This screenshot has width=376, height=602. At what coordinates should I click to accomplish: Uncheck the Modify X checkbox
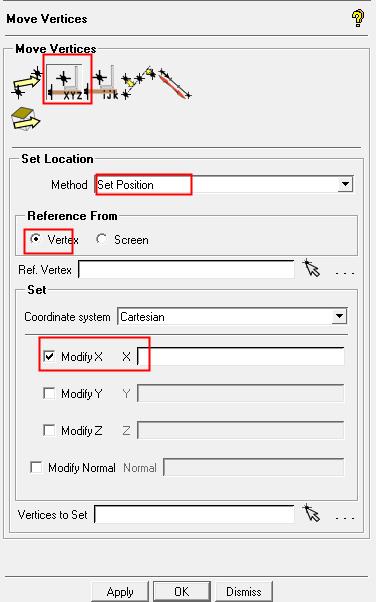49,356
